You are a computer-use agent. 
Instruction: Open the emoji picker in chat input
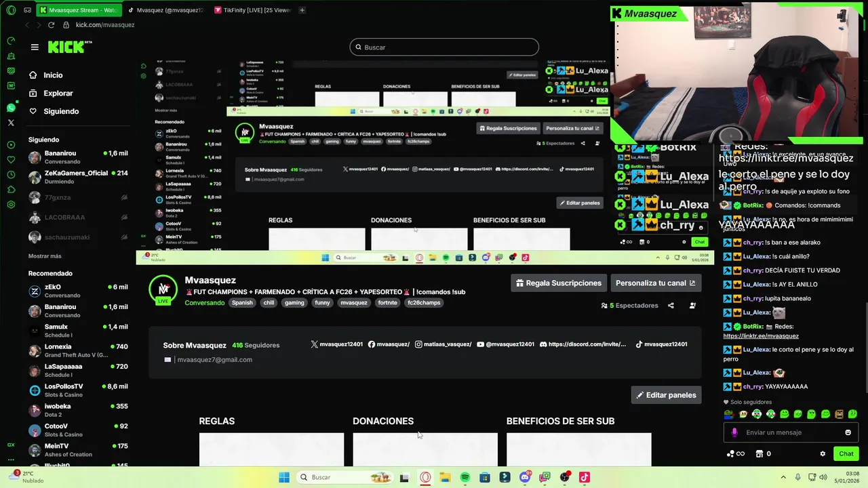pos(848,432)
